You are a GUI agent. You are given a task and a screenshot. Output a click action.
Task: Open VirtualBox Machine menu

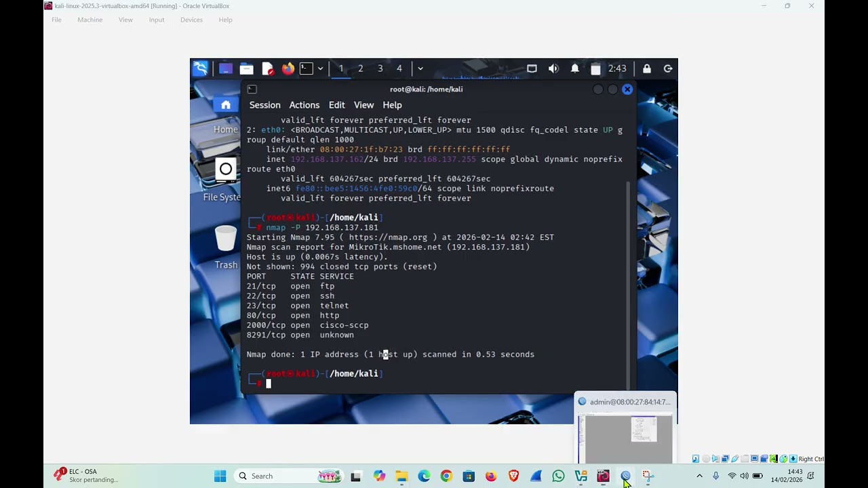pos(90,20)
